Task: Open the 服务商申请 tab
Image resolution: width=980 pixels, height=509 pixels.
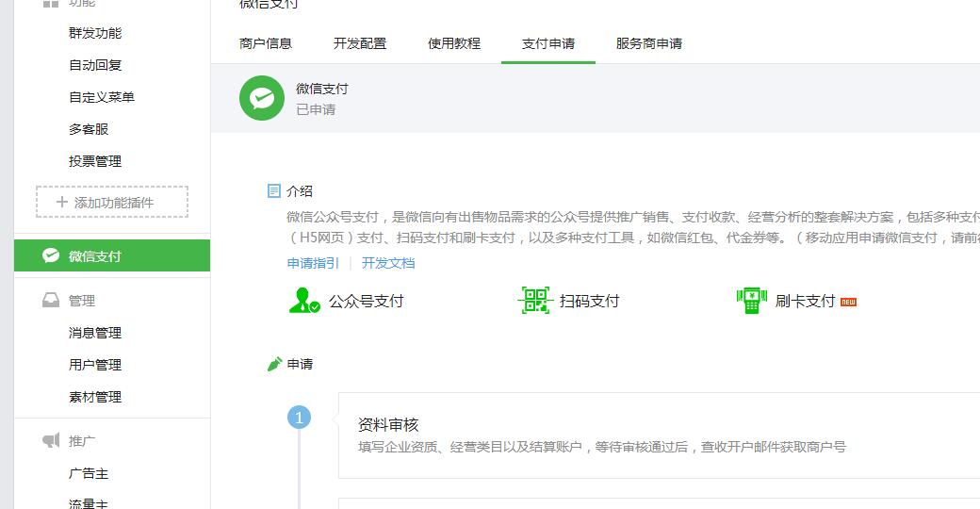Action: 648,43
